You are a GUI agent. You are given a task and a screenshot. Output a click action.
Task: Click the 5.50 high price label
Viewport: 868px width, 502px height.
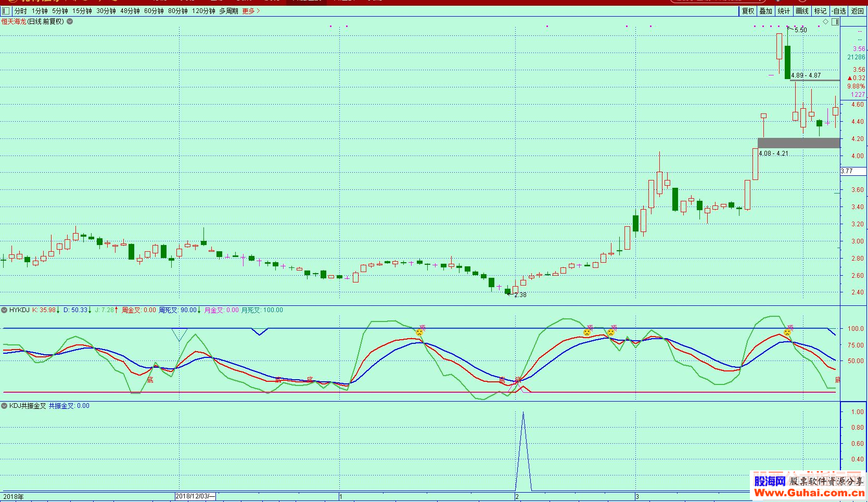coord(801,30)
